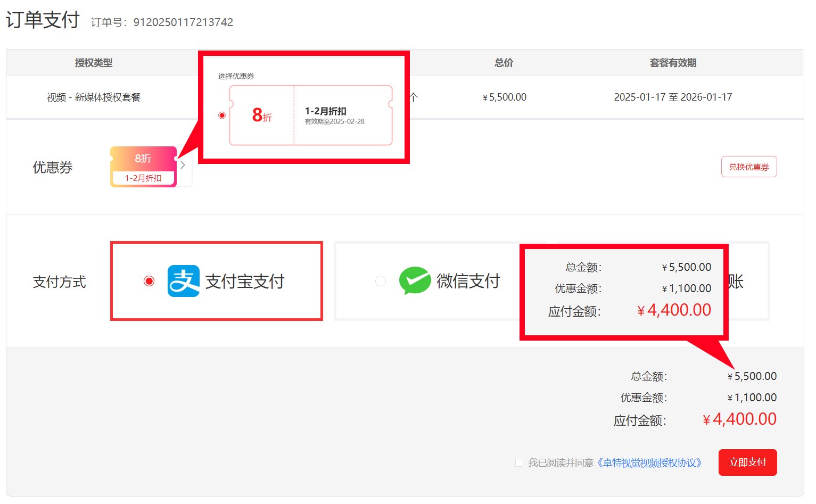Click the 立即支付 button
The height and width of the screenshot is (504, 816).
[x=748, y=462]
